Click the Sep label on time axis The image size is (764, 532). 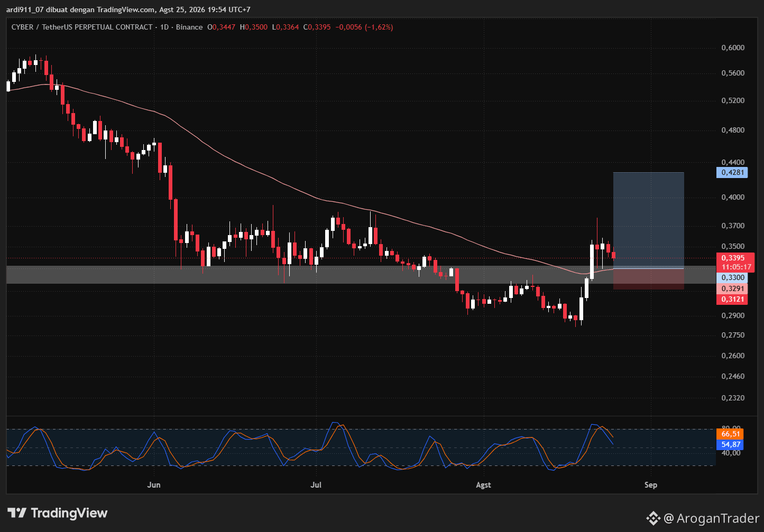pyautogui.click(x=651, y=485)
